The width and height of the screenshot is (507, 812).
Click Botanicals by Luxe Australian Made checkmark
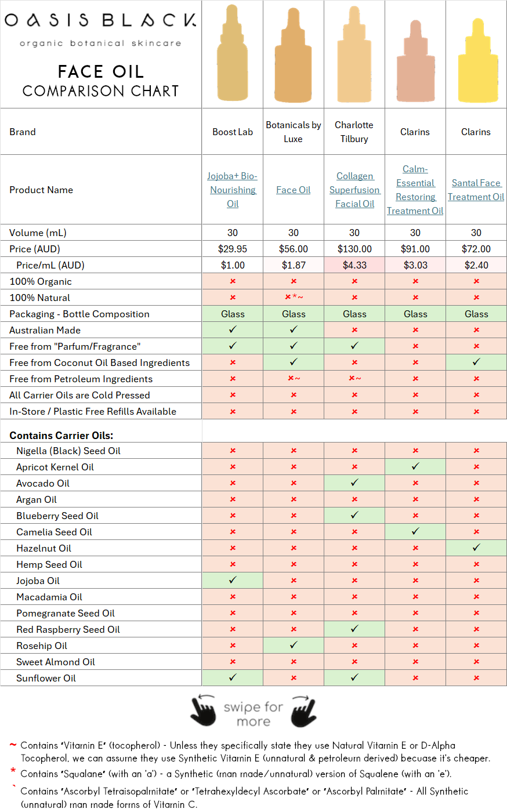point(294,330)
